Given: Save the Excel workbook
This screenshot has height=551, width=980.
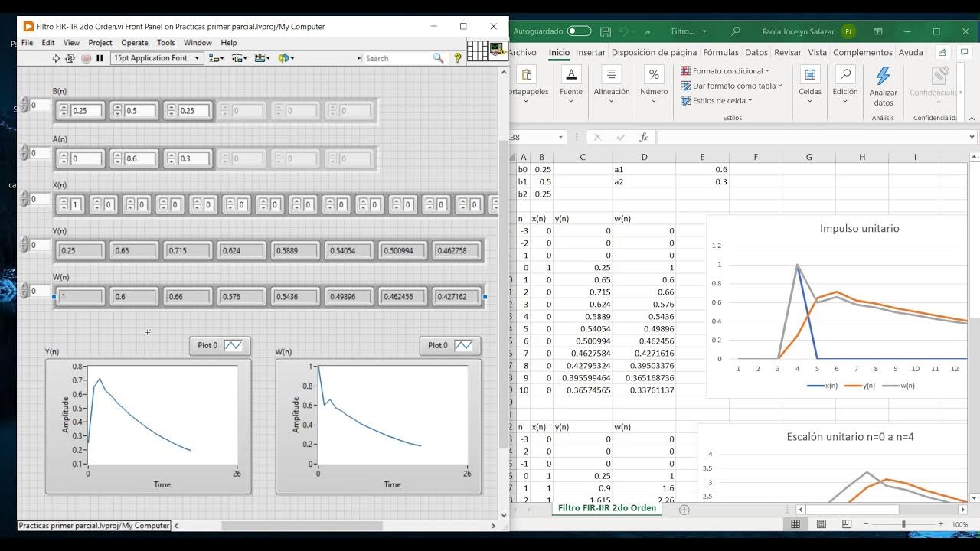Looking at the screenshot, I should [606, 31].
